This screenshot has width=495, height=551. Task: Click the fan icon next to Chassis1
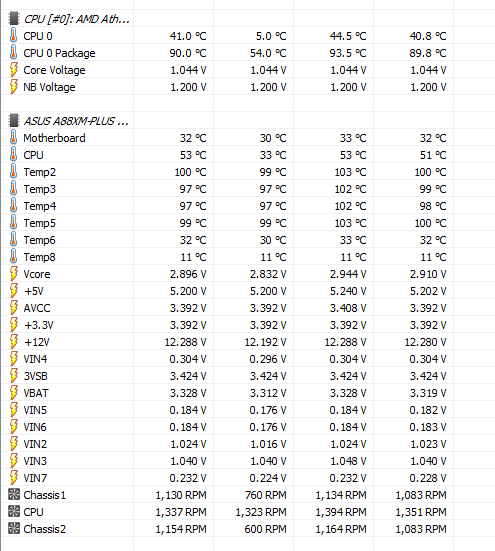[x=14, y=495]
